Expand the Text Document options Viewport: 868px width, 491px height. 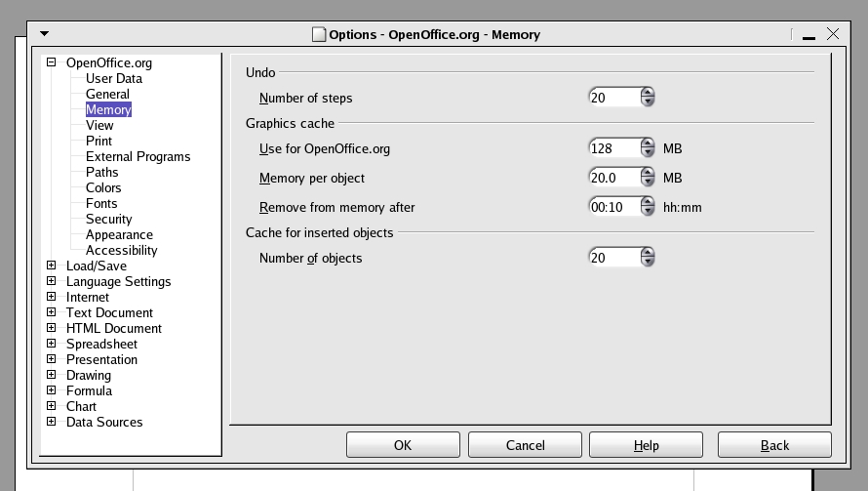[52, 312]
